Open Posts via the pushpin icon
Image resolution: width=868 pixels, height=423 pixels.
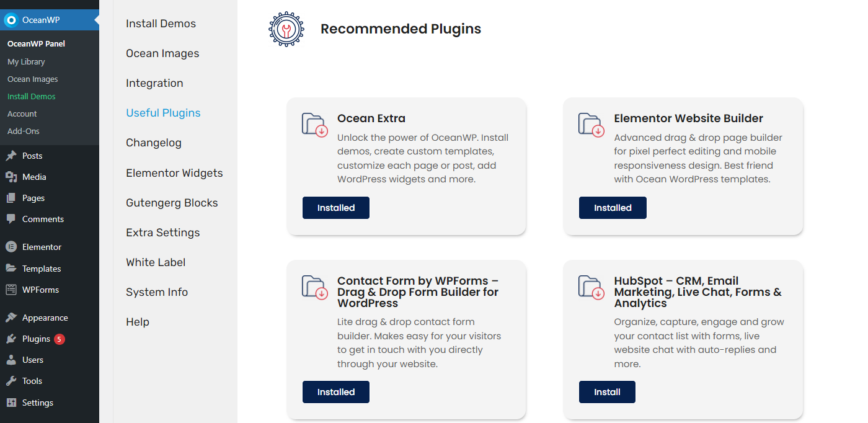coord(11,156)
